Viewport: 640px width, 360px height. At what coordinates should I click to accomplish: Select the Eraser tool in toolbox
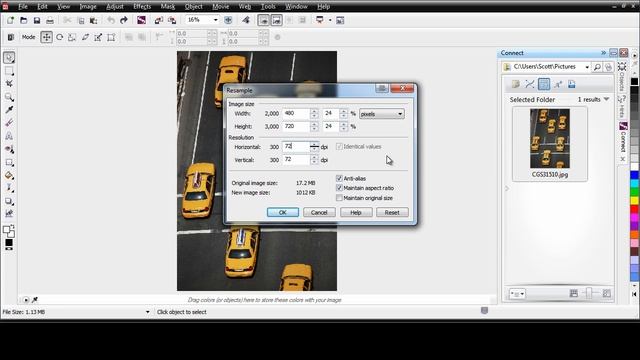[x=9, y=122]
